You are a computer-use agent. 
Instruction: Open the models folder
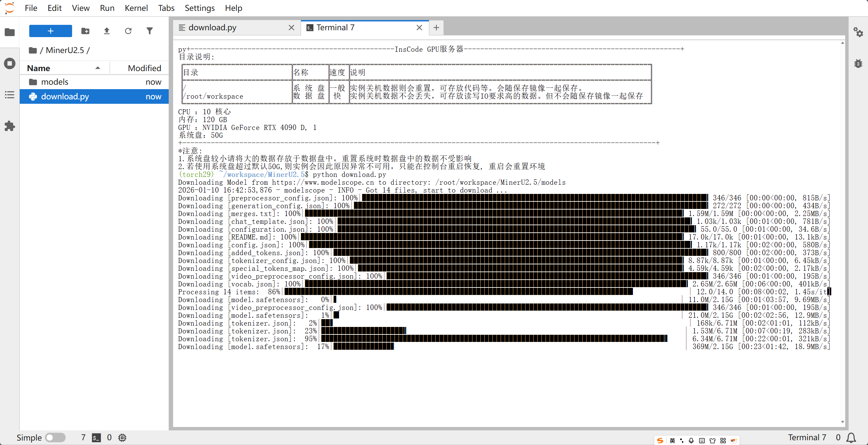(55, 82)
